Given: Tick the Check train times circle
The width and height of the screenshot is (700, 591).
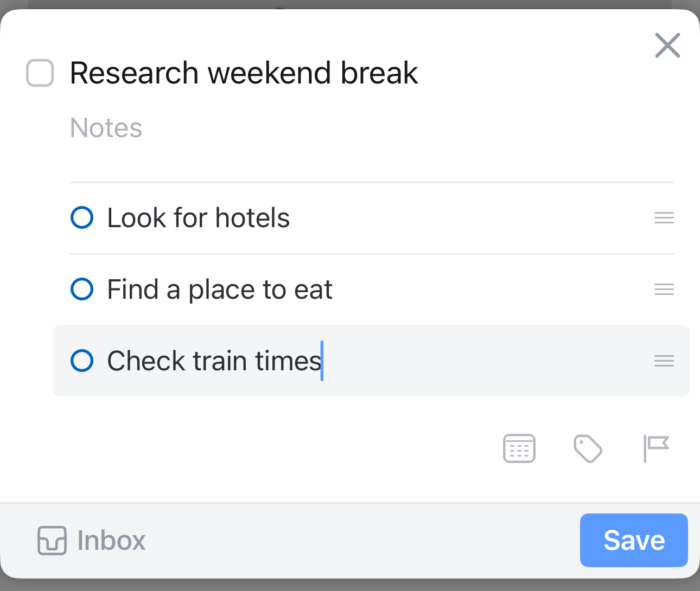Looking at the screenshot, I should tap(82, 361).
